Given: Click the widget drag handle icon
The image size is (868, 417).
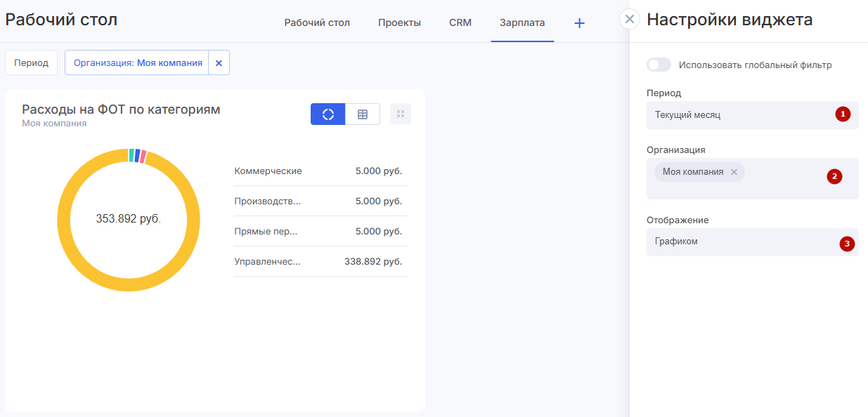Looking at the screenshot, I should point(401,114).
